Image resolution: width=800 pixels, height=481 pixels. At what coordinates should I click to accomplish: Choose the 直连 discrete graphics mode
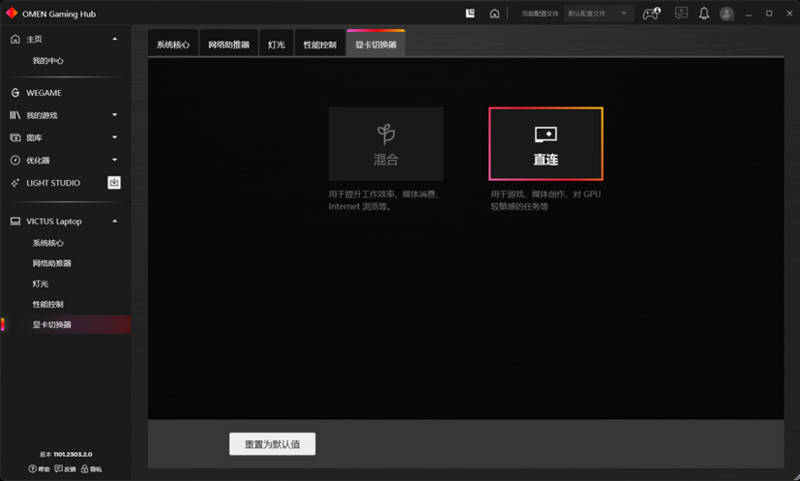(x=546, y=144)
